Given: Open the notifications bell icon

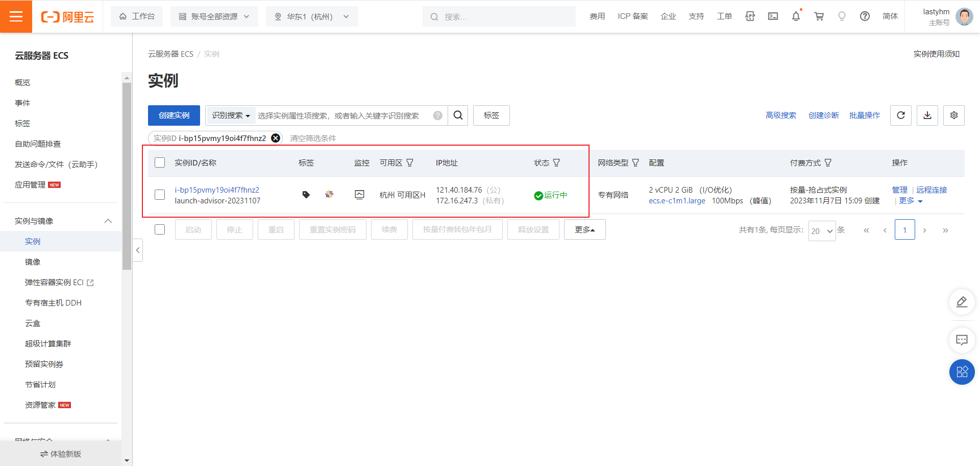Looking at the screenshot, I should click(x=796, y=16).
